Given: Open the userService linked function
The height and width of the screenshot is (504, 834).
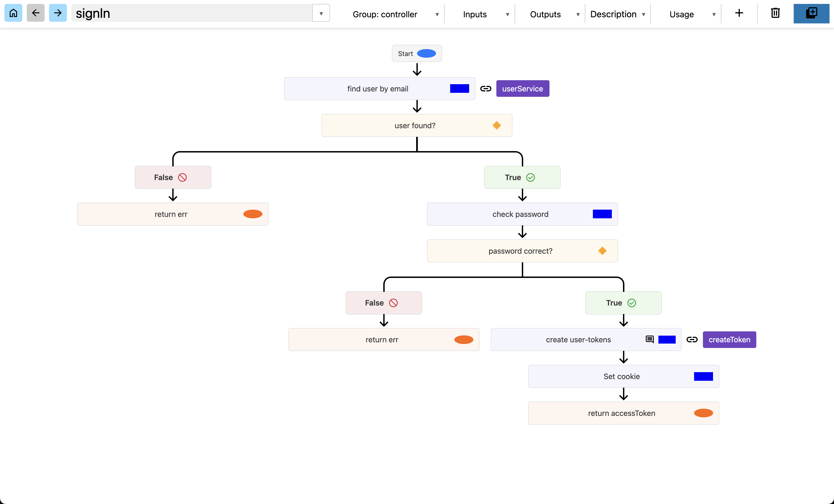Looking at the screenshot, I should click(x=522, y=89).
